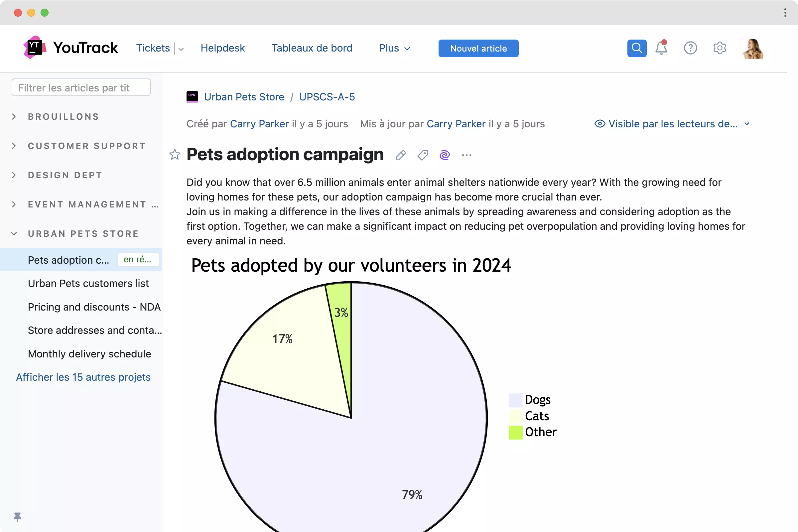Collapse the Urban Pets Store section
Viewport: 798px width, 532px height.
pyautogui.click(x=14, y=234)
